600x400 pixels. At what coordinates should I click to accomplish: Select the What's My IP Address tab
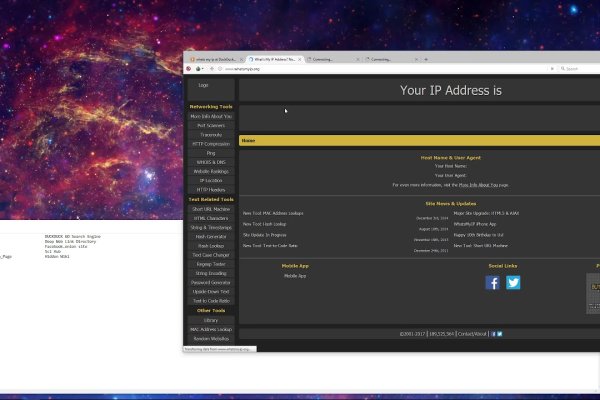tap(274, 59)
